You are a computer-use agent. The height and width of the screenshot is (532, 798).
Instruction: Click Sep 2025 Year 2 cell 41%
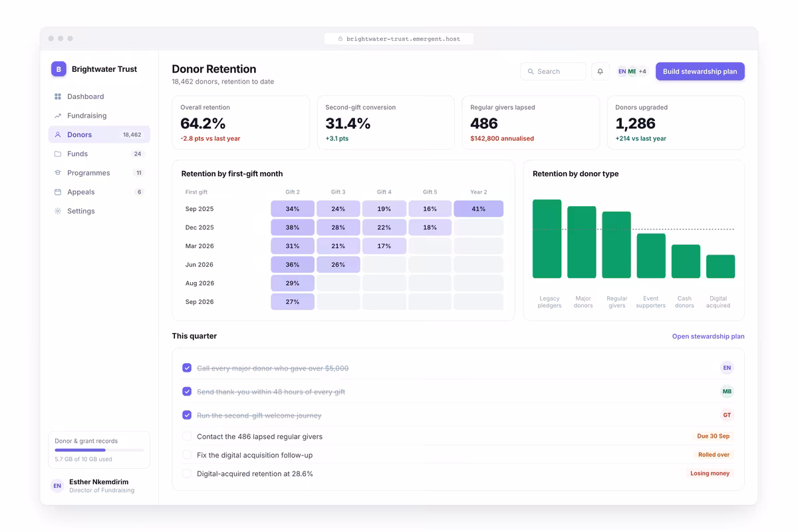pyautogui.click(x=478, y=209)
